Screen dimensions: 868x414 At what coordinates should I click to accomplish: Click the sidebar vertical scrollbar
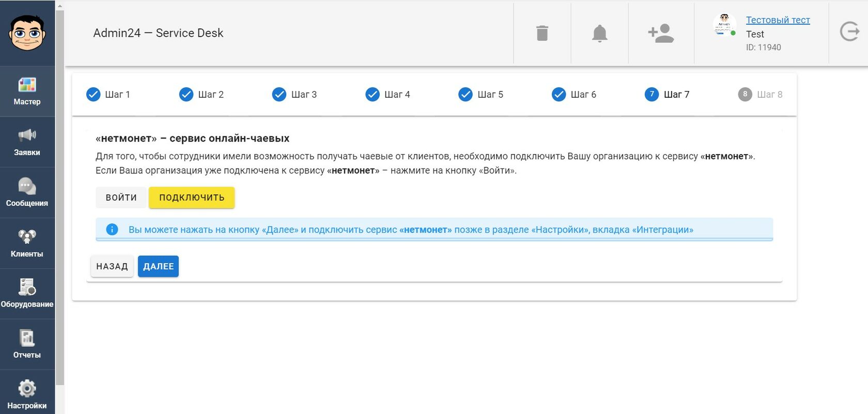60,196
